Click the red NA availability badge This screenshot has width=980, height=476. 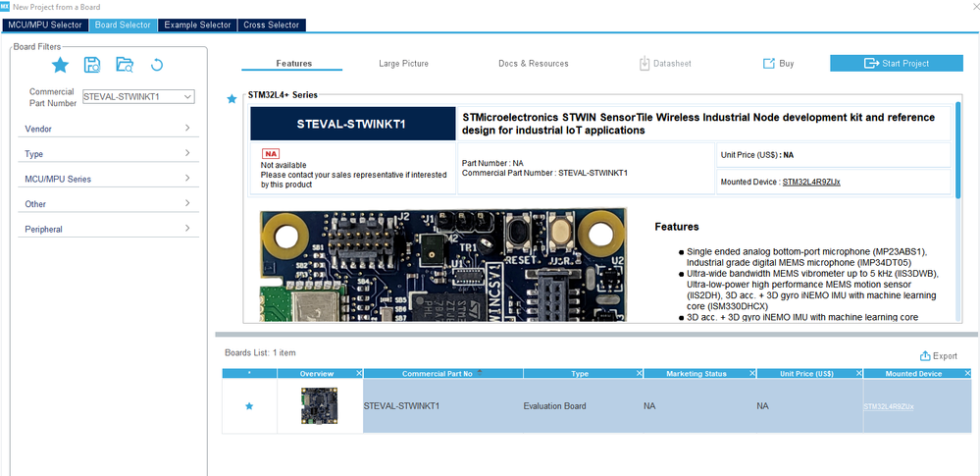click(x=271, y=153)
